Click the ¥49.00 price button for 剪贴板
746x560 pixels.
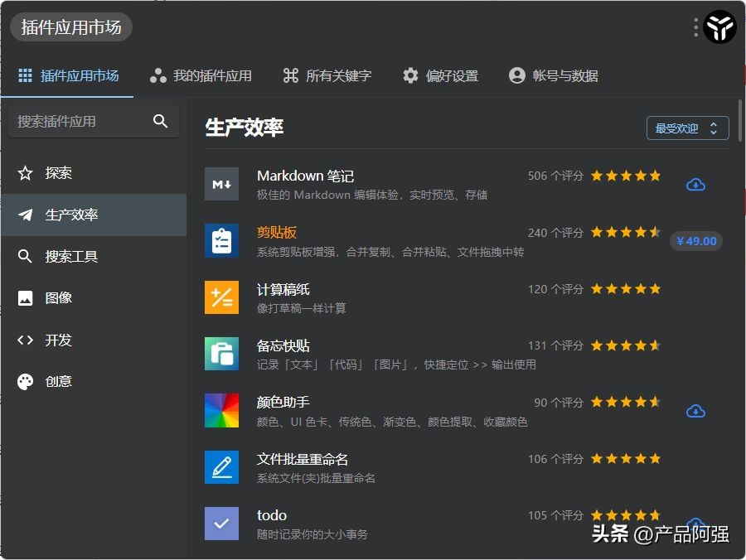click(695, 241)
